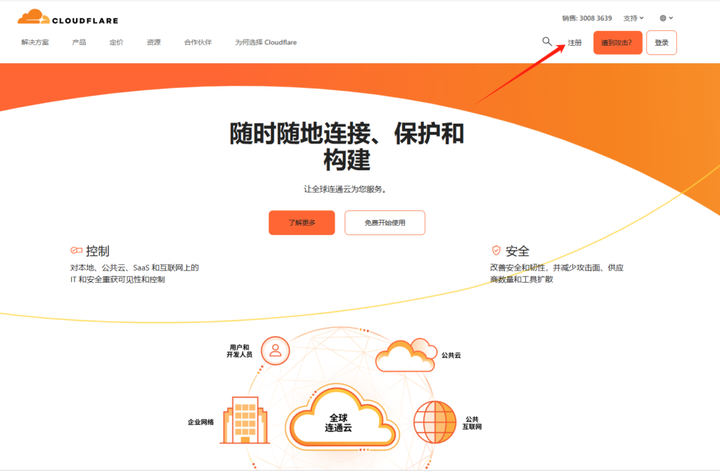
Task: Click the 公共互联网 globe icon
Action: coord(434,422)
